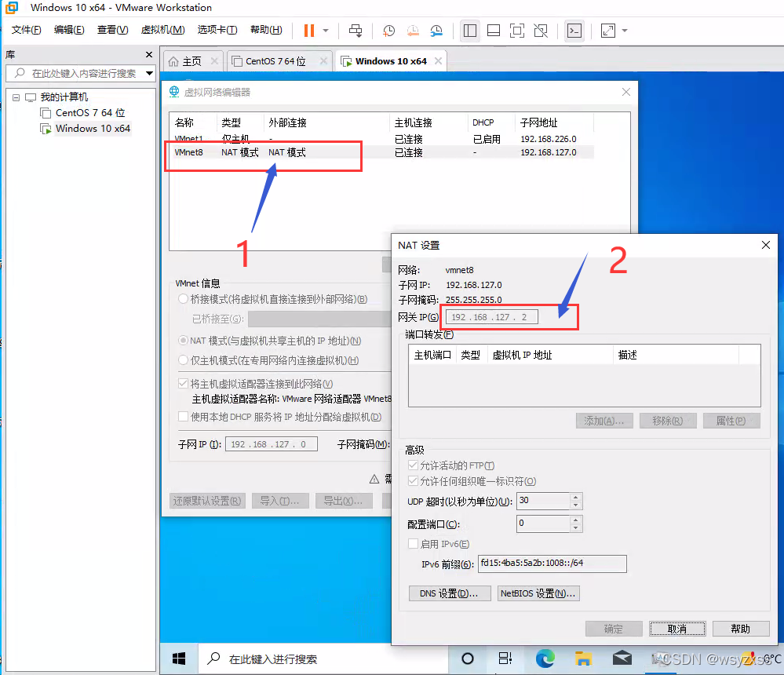Viewport: 784px width, 675px height.
Task: Click the 导出(X)... button
Action: pyautogui.click(x=344, y=501)
